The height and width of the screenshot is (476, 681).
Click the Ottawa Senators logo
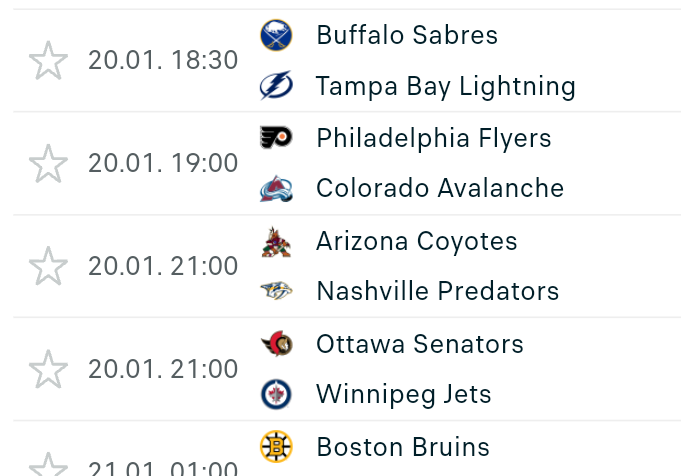click(276, 344)
